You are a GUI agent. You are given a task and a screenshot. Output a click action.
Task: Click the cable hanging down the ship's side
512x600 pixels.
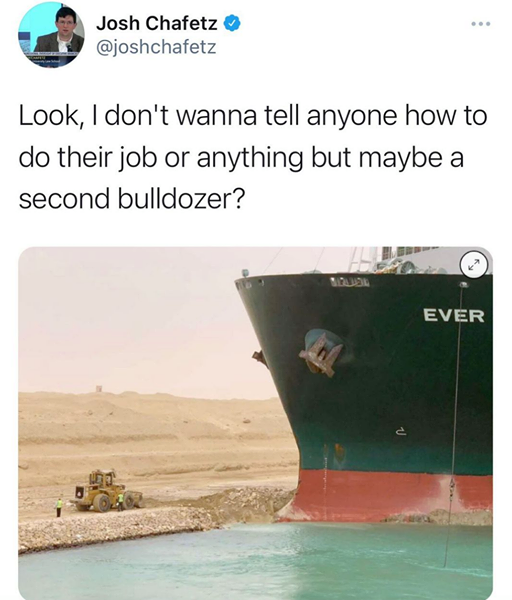(454, 425)
